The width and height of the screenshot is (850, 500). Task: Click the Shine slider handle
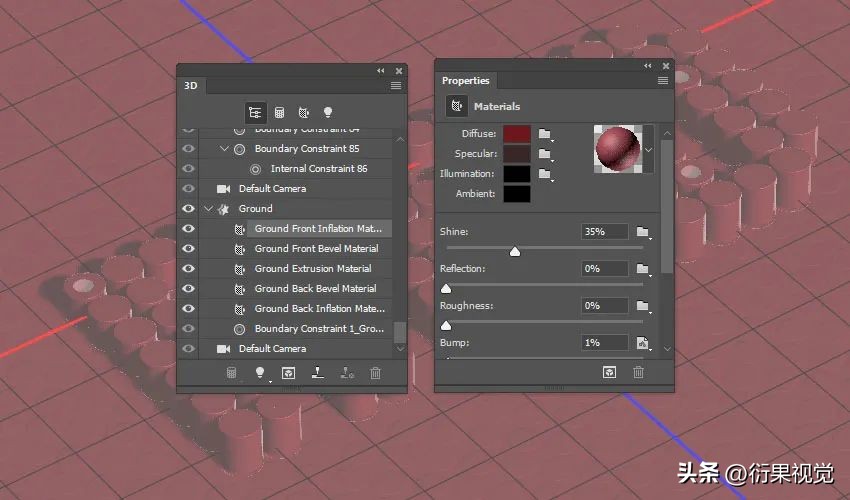pos(515,252)
